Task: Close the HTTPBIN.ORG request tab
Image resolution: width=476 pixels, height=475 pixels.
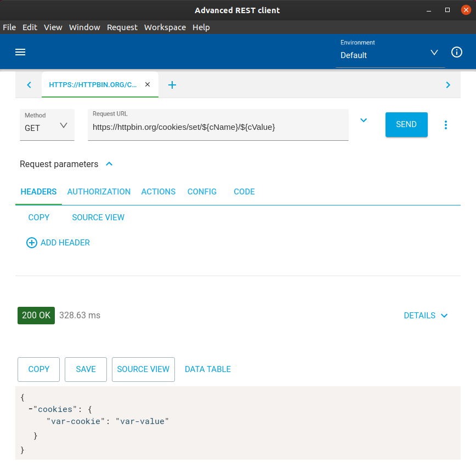Action: click(147, 84)
